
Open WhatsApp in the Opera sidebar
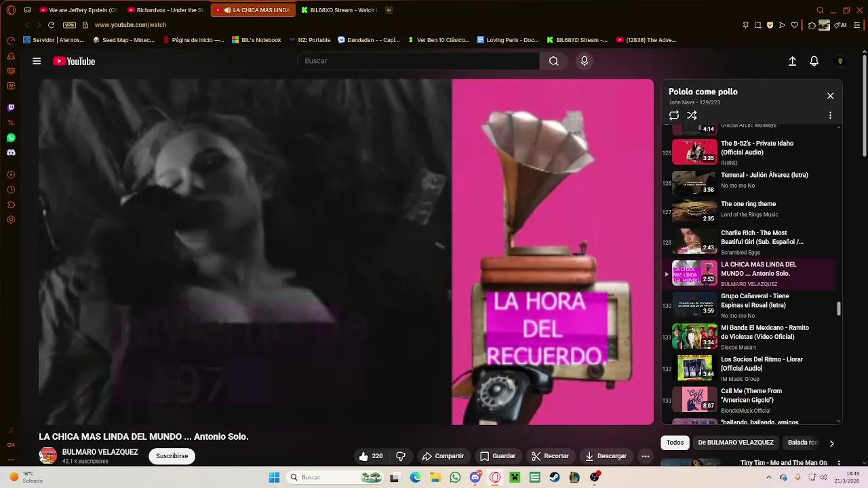11,138
